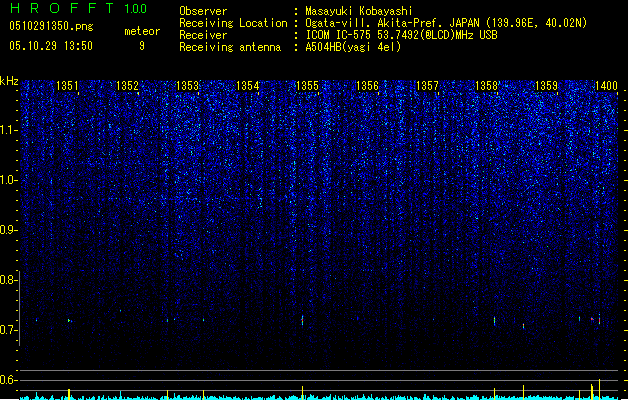This screenshot has height=400, width=629.
Task: Select the ICOM IC-575 53.7492 MHz USB text
Action: click(x=402, y=35)
